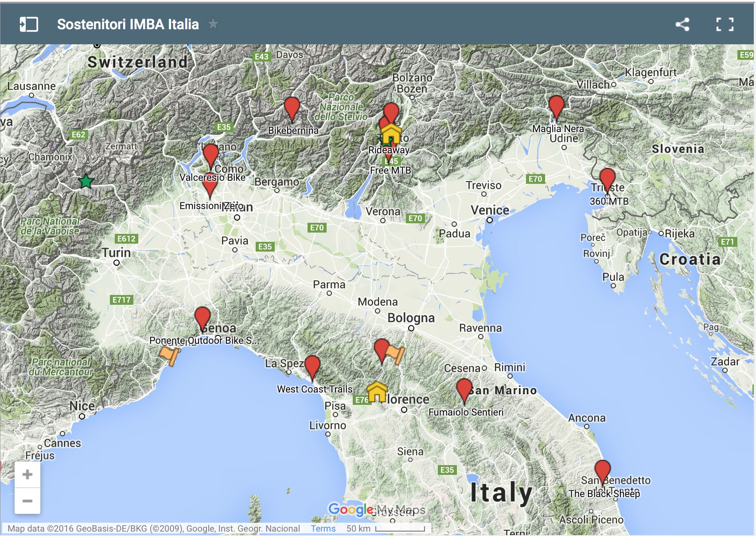The width and height of the screenshot is (756, 536).
Task: Click the Nice city label
Action: [82, 406]
